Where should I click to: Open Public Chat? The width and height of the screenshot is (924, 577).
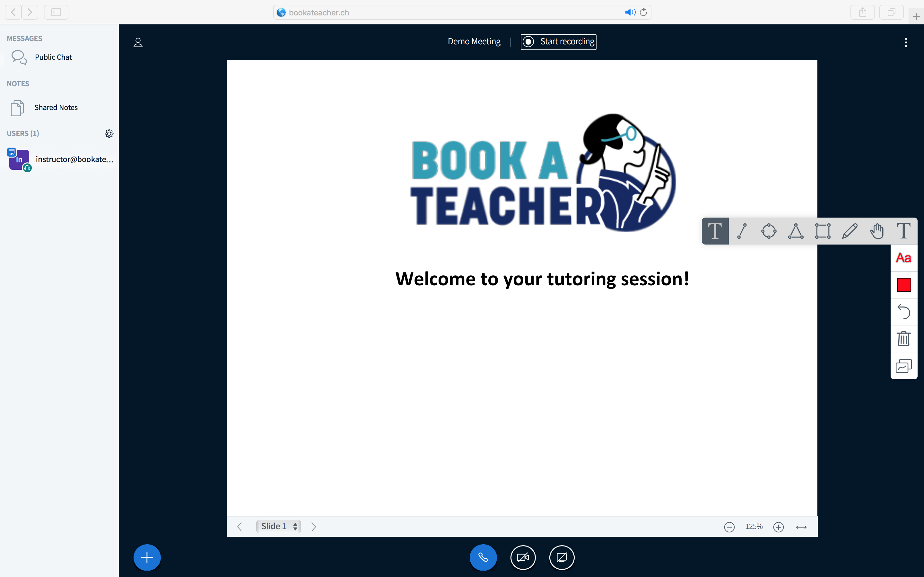click(59, 57)
